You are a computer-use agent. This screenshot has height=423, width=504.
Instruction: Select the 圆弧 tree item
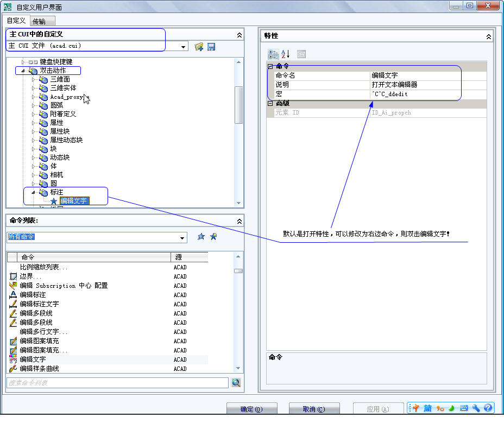[x=56, y=105]
